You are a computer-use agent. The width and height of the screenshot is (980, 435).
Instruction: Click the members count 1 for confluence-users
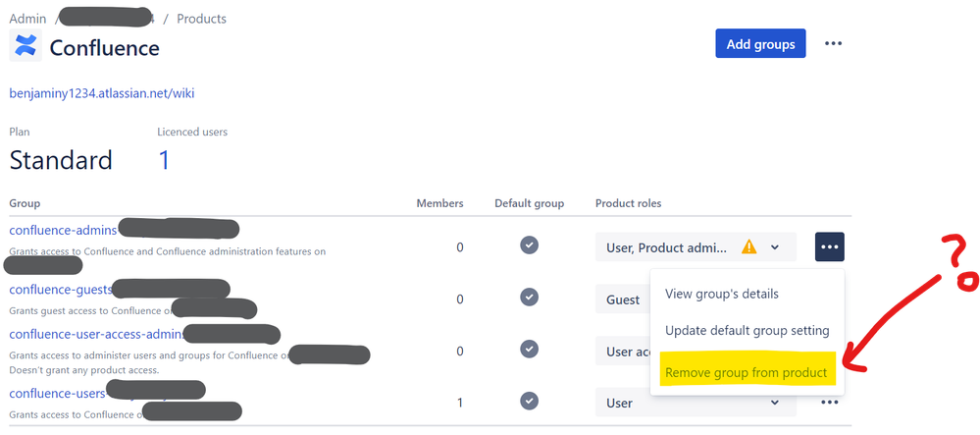[460, 403]
